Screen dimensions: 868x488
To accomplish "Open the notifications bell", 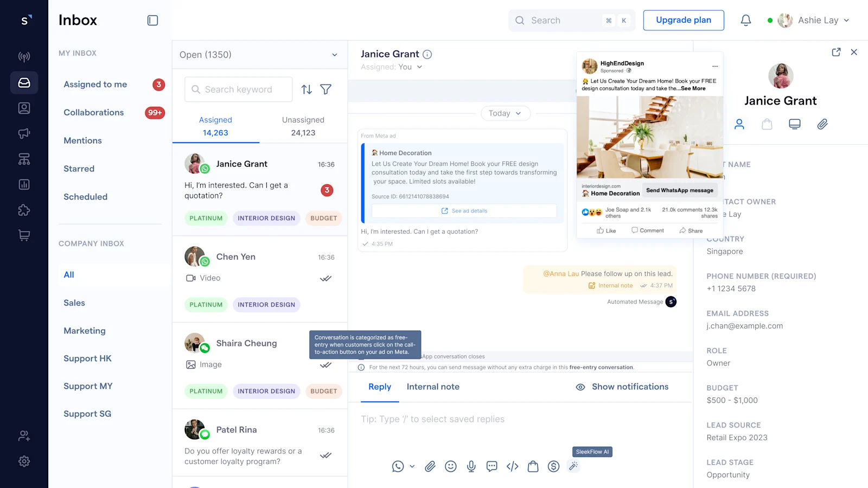I will 746,20.
